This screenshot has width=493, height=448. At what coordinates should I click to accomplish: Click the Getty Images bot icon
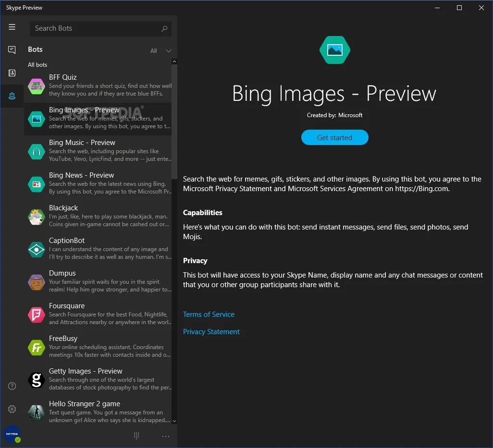(x=37, y=380)
